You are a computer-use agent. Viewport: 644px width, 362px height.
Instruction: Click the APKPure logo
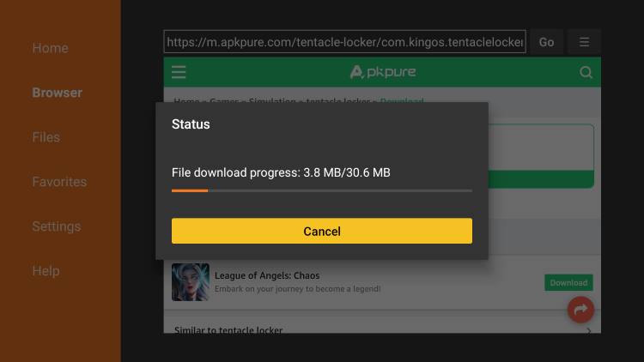coord(383,72)
